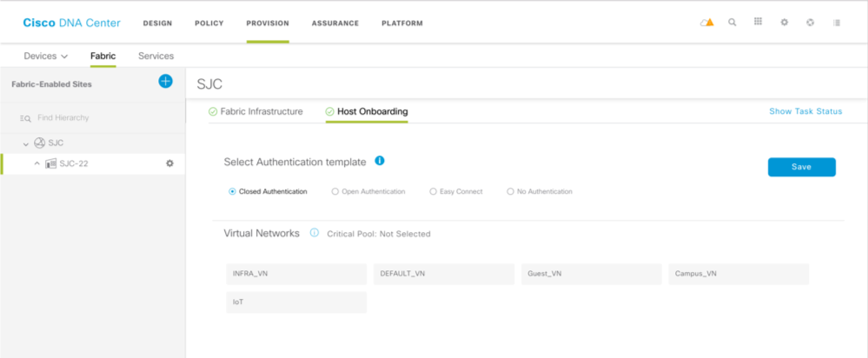Viewport: 868px width, 358px height.
Task: Open the search magnifier icon
Action: 732,23
